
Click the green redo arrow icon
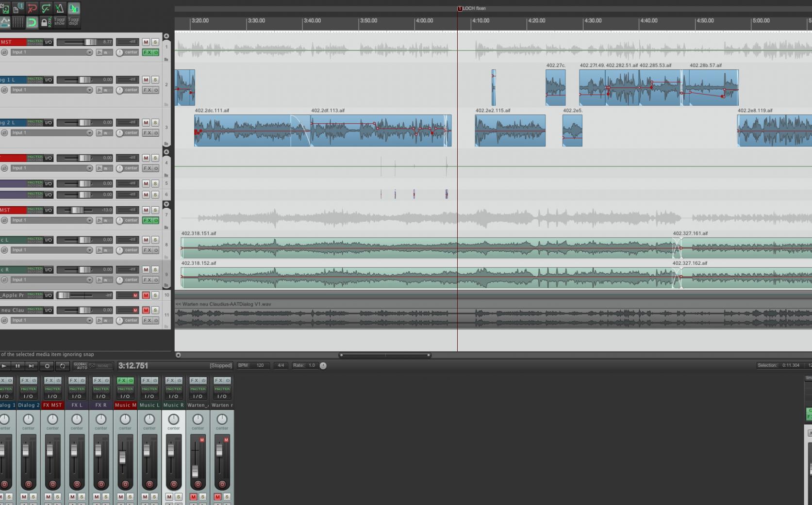(x=46, y=8)
